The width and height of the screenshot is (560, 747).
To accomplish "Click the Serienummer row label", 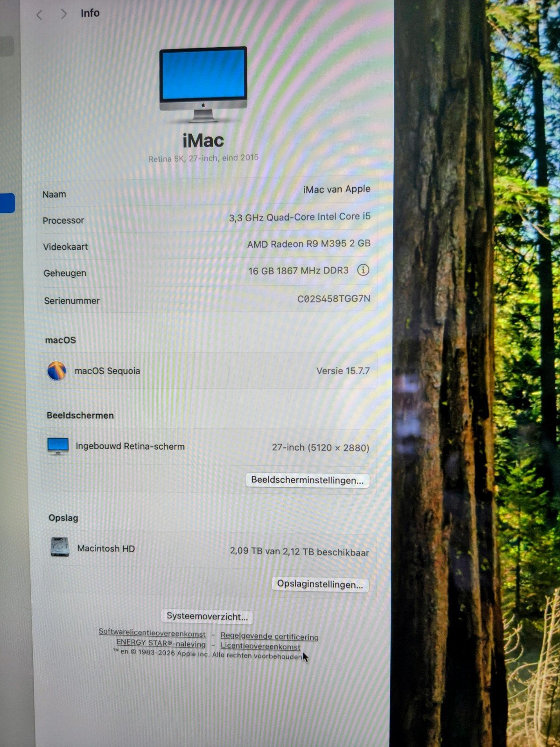I will click(x=72, y=301).
